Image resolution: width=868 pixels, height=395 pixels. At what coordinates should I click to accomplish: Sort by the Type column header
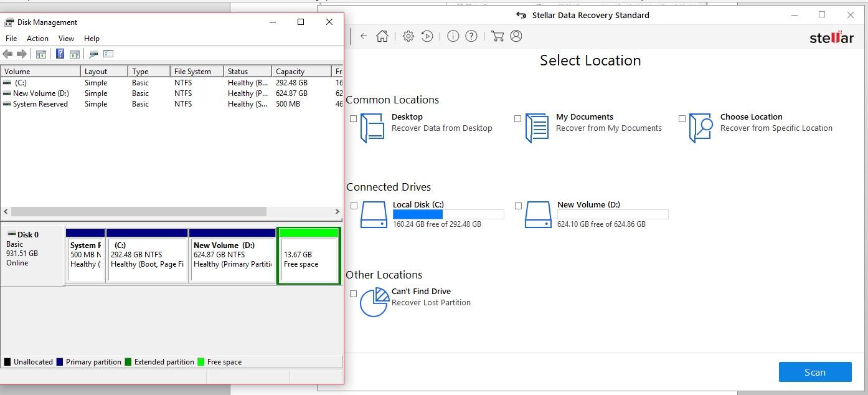pyautogui.click(x=149, y=71)
